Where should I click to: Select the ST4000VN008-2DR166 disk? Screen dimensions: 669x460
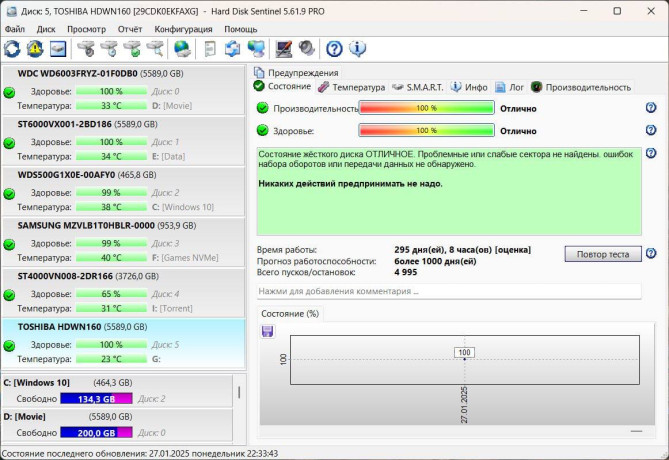pyautogui.click(x=123, y=293)
